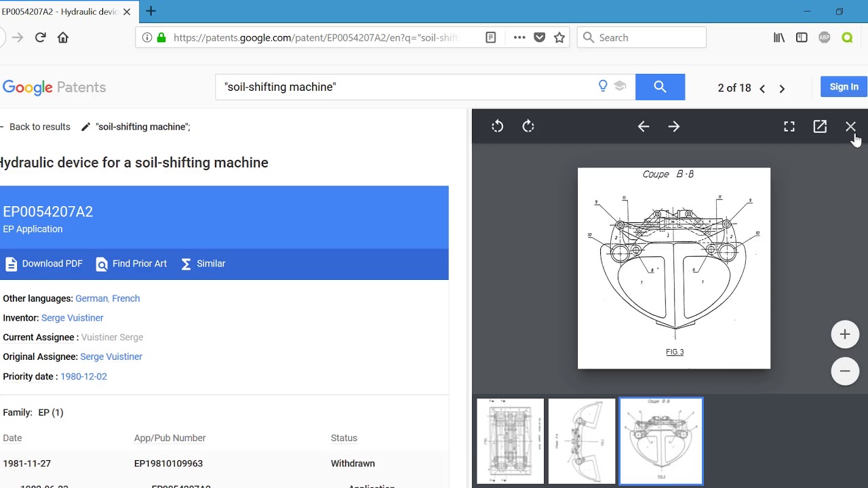
Task: Bookmark this page with star
Action: tap(559, 37)
